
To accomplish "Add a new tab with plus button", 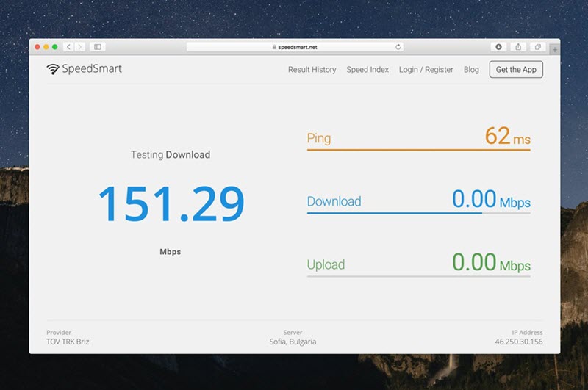I will click(554, 49).
